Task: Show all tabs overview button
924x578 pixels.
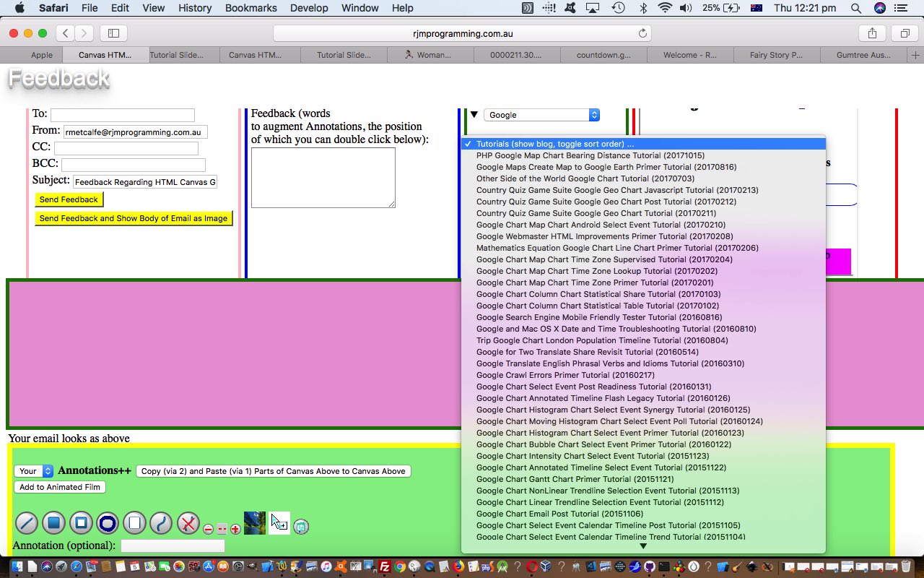Action: pos(905,33)
